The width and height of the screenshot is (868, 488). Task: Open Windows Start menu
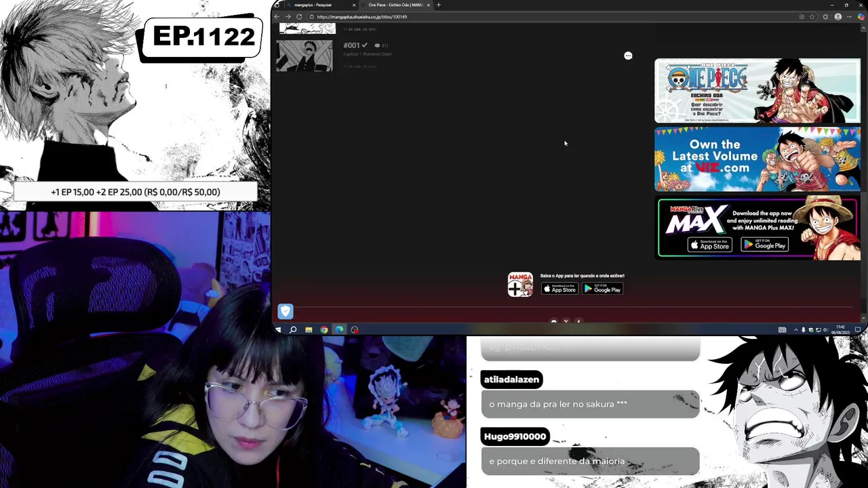[x=277, y=330]
